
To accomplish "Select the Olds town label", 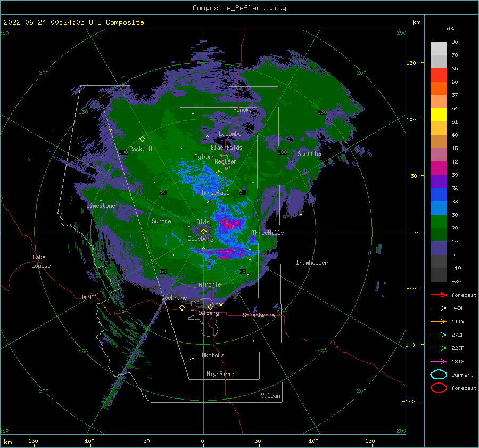I will (x=203, y=222).
